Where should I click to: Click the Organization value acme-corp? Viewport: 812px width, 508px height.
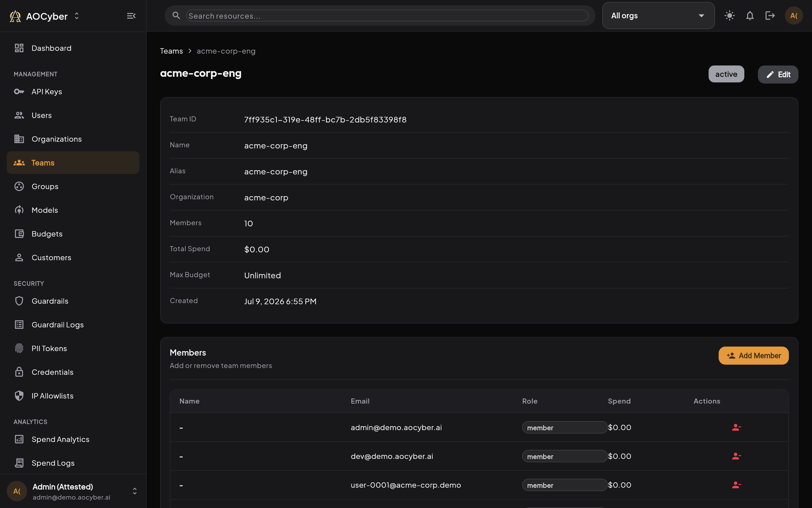tap(266, 198)
